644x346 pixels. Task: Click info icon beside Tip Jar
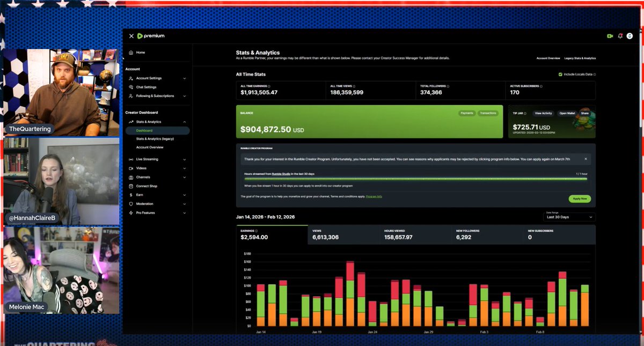524,113
